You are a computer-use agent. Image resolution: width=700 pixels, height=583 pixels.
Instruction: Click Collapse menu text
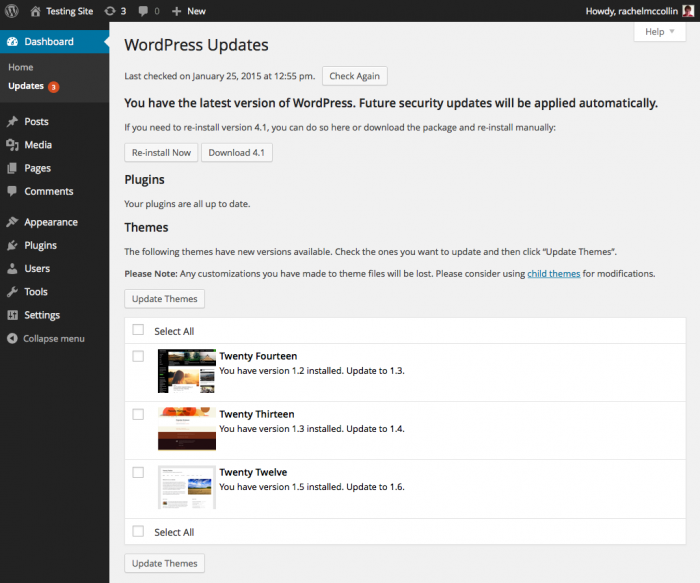54,338
